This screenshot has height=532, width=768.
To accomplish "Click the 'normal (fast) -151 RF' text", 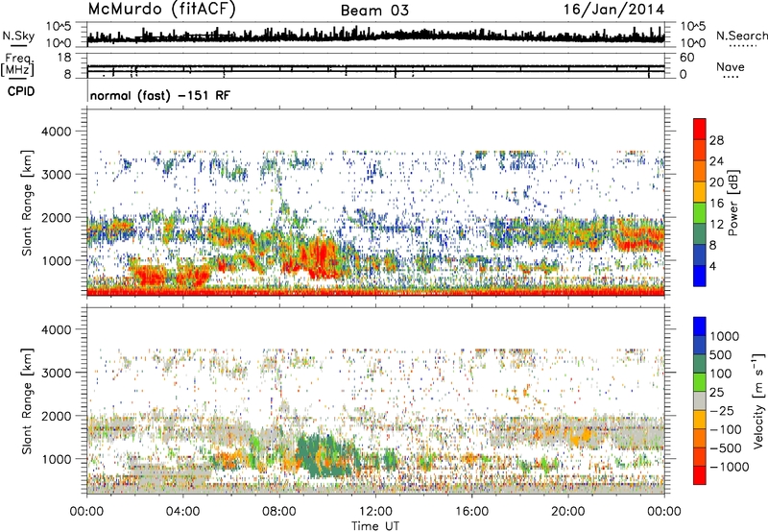I will click(160, 95).
